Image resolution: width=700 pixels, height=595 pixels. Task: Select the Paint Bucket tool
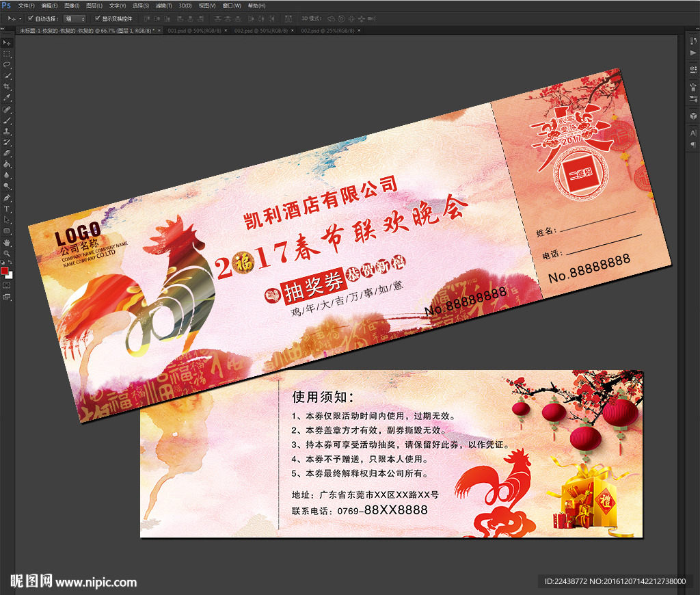point(7,164)
